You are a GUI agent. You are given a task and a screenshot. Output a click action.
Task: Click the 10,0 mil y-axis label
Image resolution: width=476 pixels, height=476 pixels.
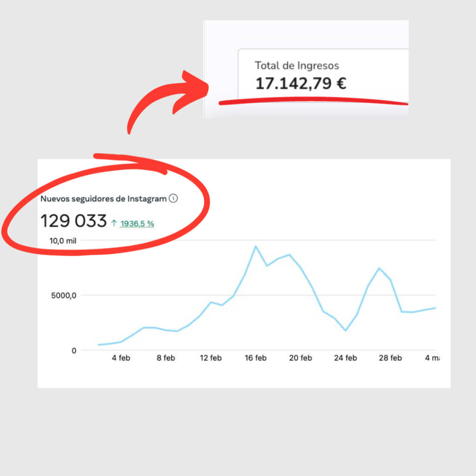(x=63, y=241)
